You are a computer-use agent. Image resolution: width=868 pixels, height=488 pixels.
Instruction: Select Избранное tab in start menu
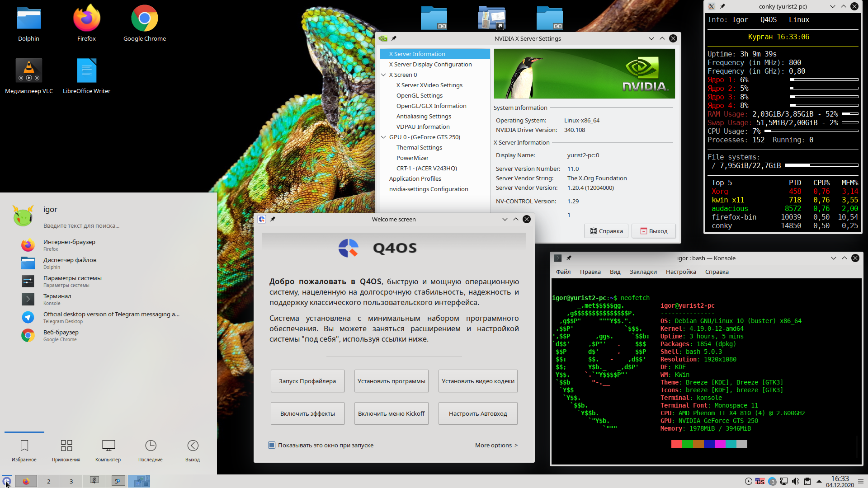pyautogui.click(x=24, y=451)
